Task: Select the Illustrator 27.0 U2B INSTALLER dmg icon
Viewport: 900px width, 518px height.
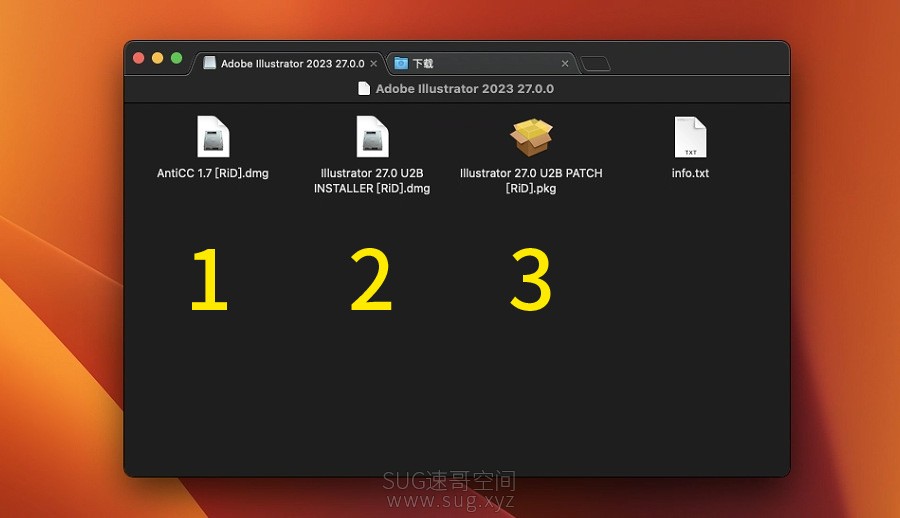Action: pos(372,137)
